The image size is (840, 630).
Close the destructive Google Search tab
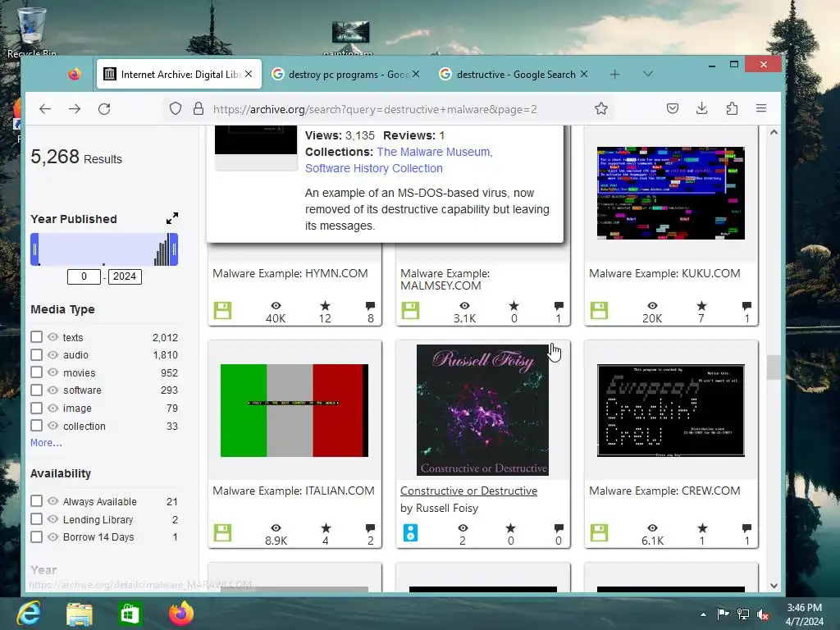(584, 75)
